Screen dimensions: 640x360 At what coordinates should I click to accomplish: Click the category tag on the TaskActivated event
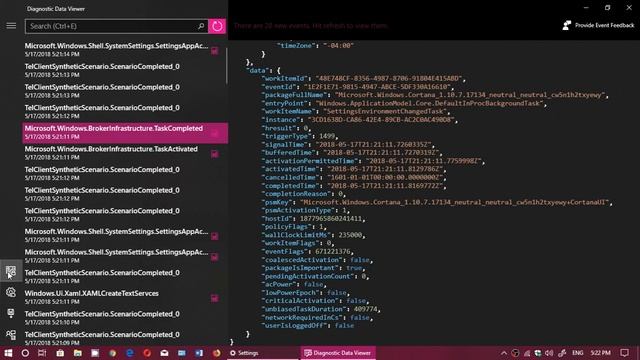(214, 154)
